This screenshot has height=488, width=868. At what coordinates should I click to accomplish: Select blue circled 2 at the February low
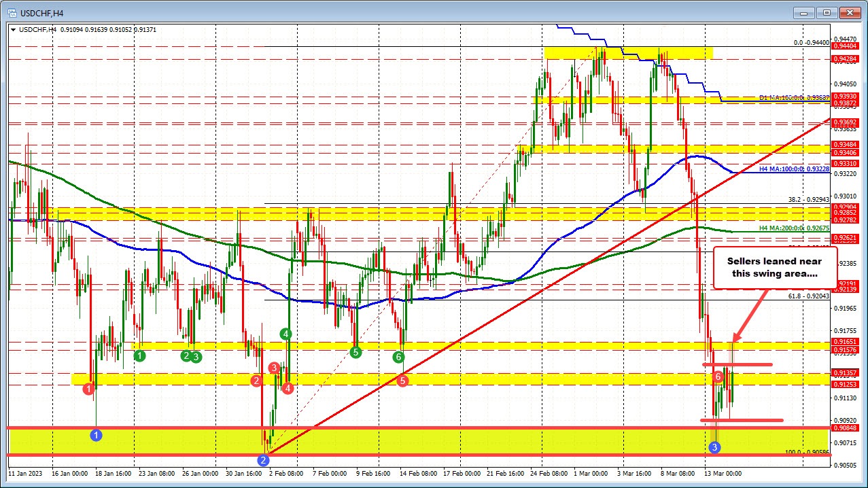264,459
